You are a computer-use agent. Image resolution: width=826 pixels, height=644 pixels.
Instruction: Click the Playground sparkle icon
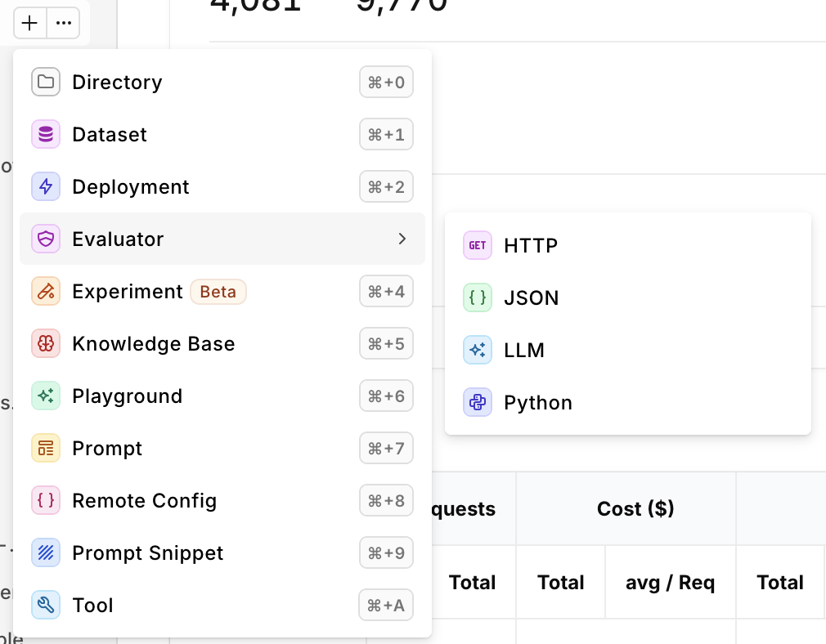46,396
